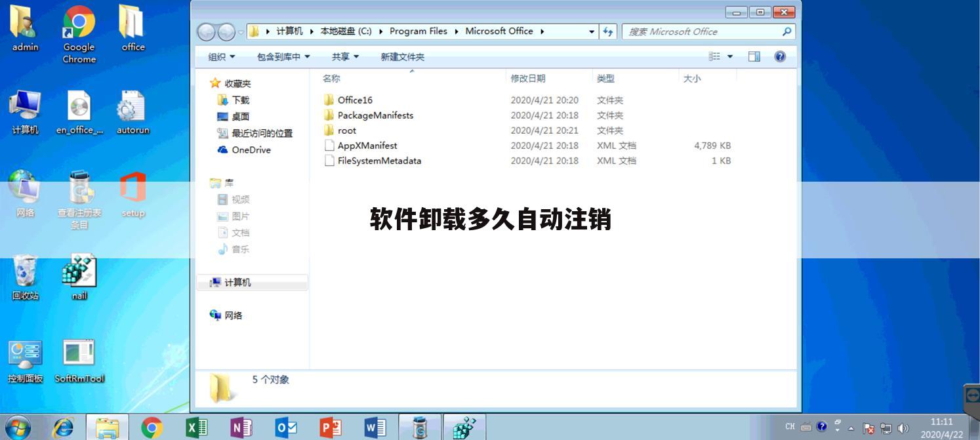Select the autorun file on desktop
The width and height of the screenshot is (980, 440).
click(133, 112)
